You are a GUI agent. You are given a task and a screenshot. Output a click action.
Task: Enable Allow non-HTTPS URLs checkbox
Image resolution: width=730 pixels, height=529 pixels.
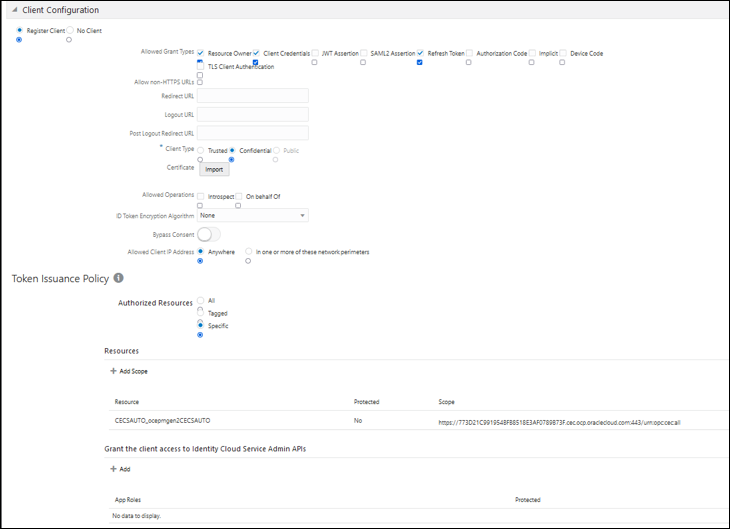[x=200, y=82]
